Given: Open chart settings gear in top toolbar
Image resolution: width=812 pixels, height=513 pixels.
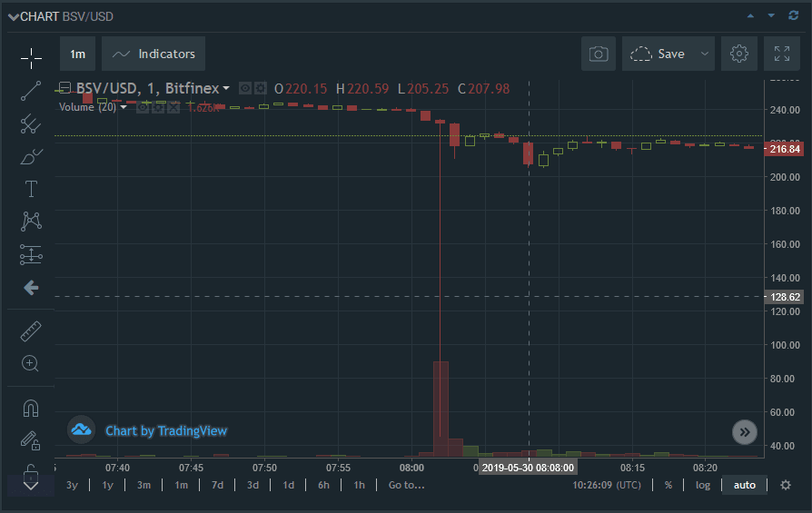Looking at the screenshot, I should pos(738,54).
